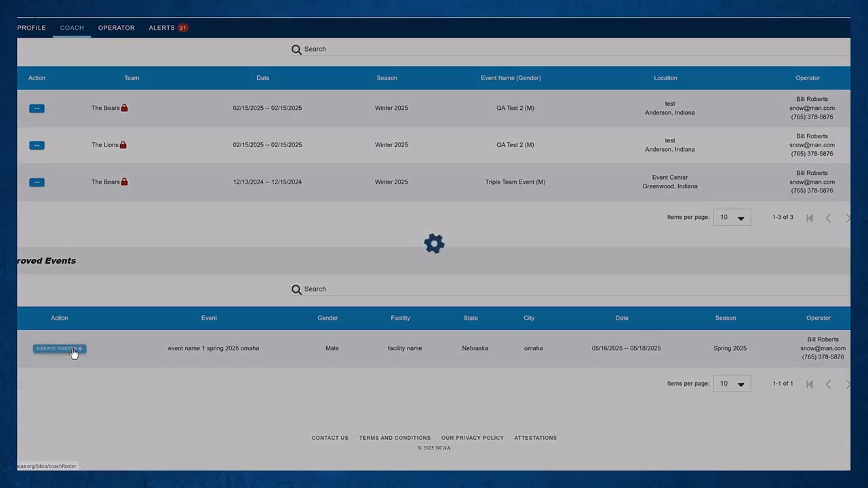Sort top table by Season column header
Viewport: 868px width, 488px height.
[387, 78]
